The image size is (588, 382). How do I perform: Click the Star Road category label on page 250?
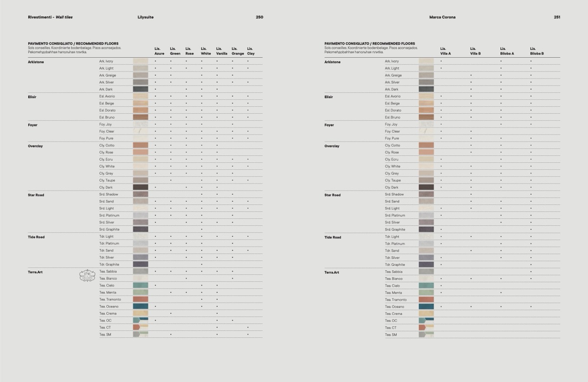36,195
